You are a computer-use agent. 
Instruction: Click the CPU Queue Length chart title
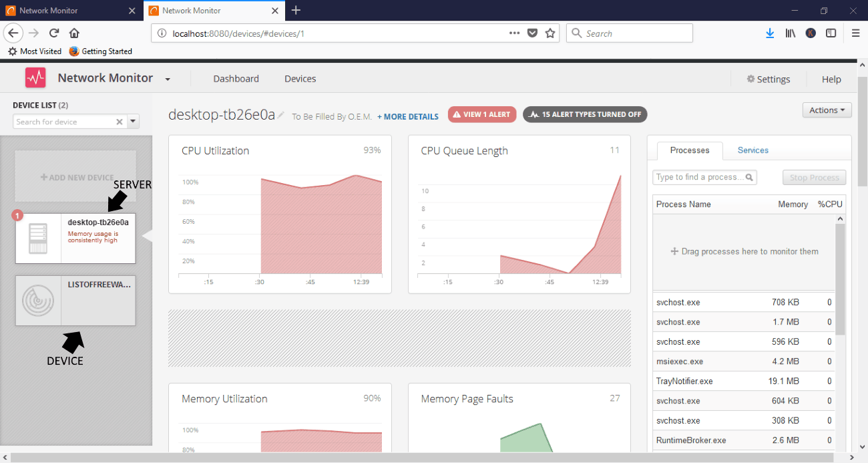[464, 151]
